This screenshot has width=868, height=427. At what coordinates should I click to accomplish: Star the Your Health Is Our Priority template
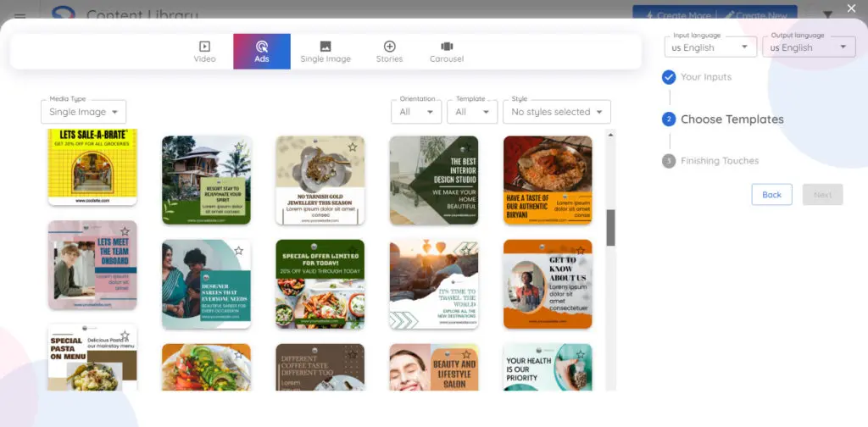coord(580,354)
